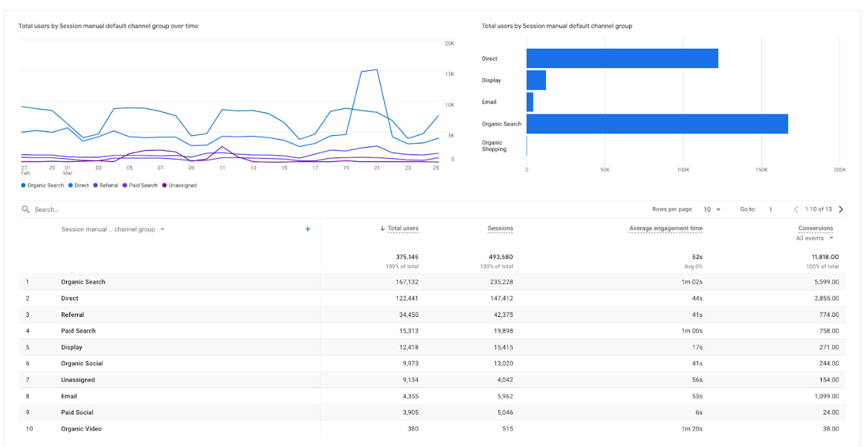Sort table by Sessions column

click(x=500, y=229)
